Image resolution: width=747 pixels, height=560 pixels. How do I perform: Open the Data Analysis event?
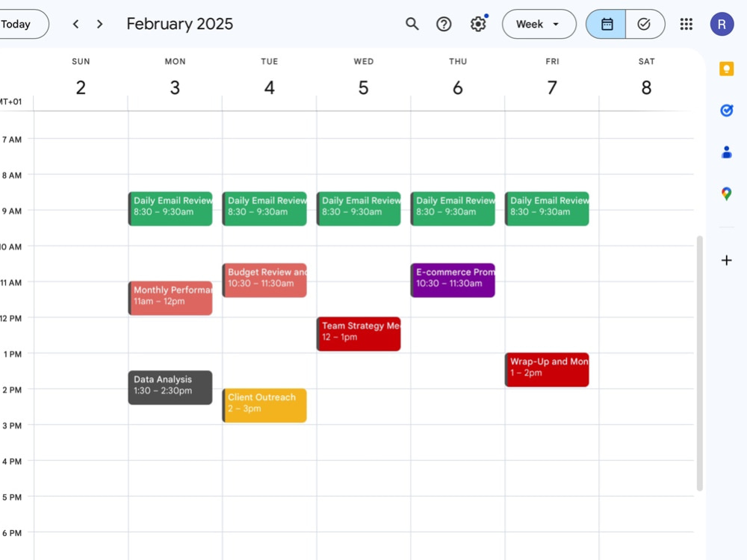pos(170,388)
